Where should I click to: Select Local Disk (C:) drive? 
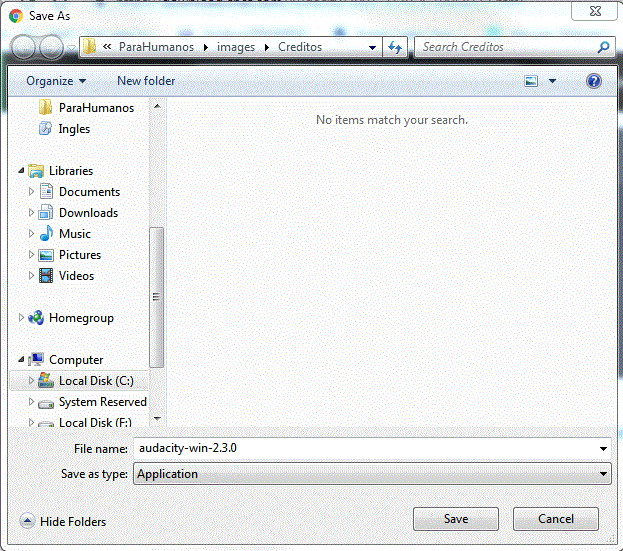pyautogui.click(x=86, y=381)
